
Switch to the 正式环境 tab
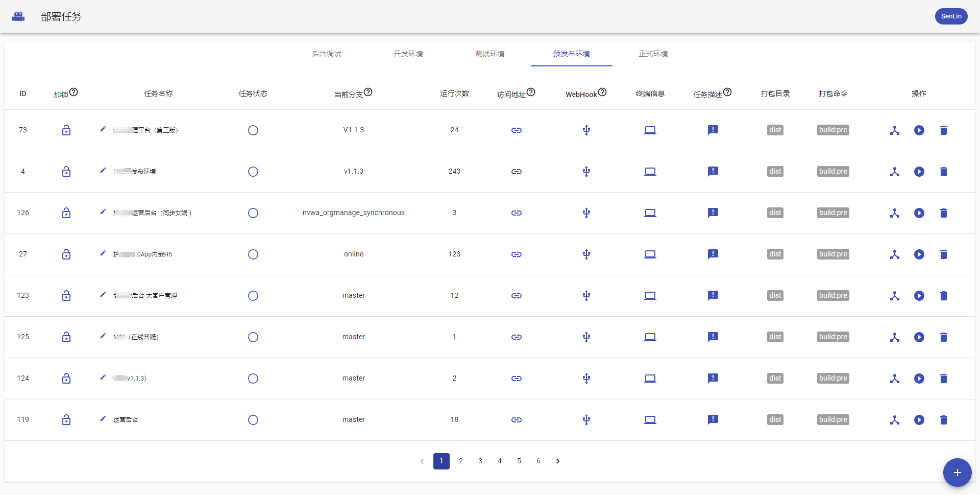pos(653,54)
